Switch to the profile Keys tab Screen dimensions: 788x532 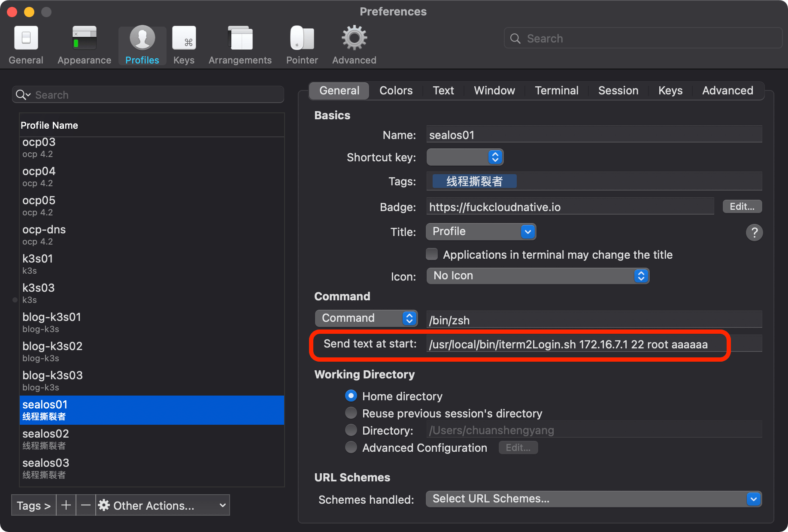pyautogui.click(x=670, y=91)
